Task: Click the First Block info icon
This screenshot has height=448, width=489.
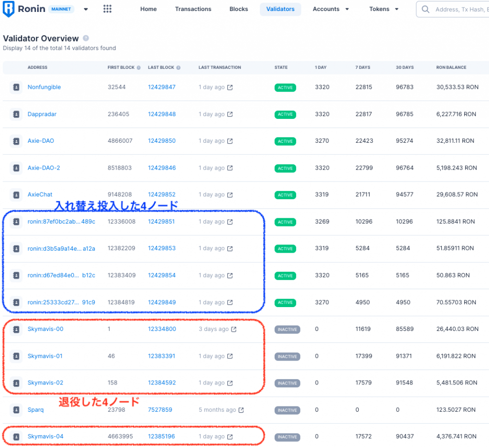Action: click(138, 67)
